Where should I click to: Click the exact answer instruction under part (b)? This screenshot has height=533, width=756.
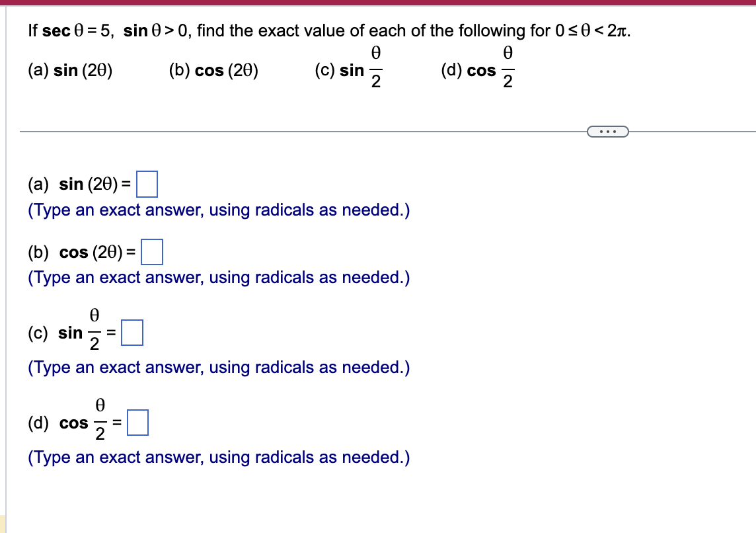[x=218, y=277]
